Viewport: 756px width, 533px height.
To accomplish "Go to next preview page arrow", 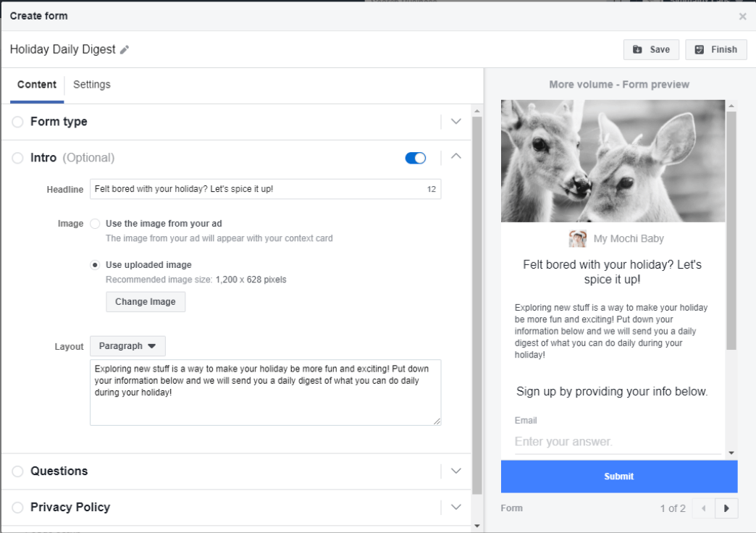I will click(x=726, y=508).
